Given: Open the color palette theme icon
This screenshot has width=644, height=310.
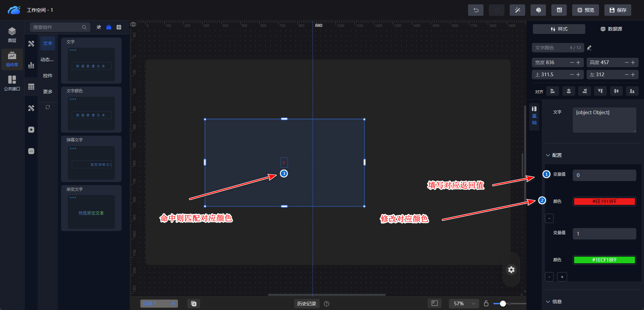Looking at the screenshot, I should click(538, 10).
